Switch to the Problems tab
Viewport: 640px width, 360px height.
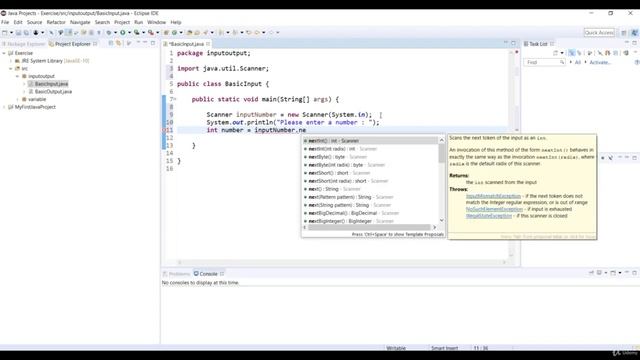click(x=176, y=274)
